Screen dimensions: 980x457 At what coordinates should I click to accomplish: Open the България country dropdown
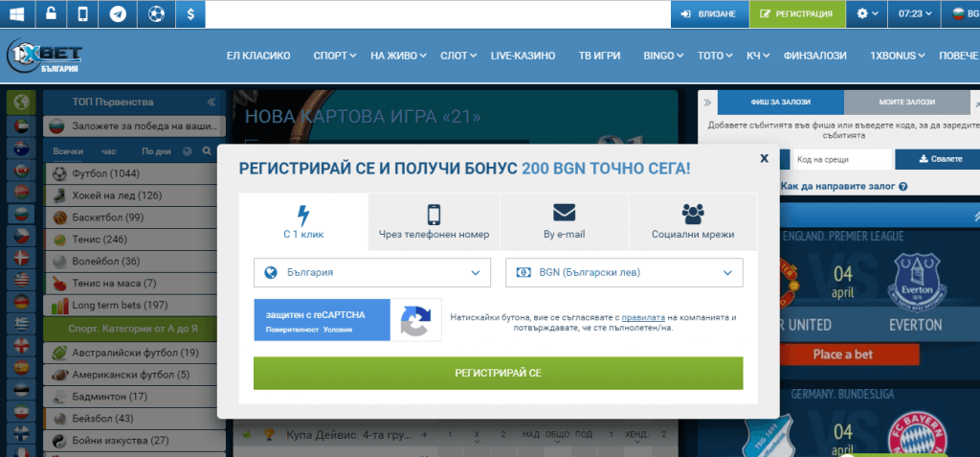coord(372,272)
